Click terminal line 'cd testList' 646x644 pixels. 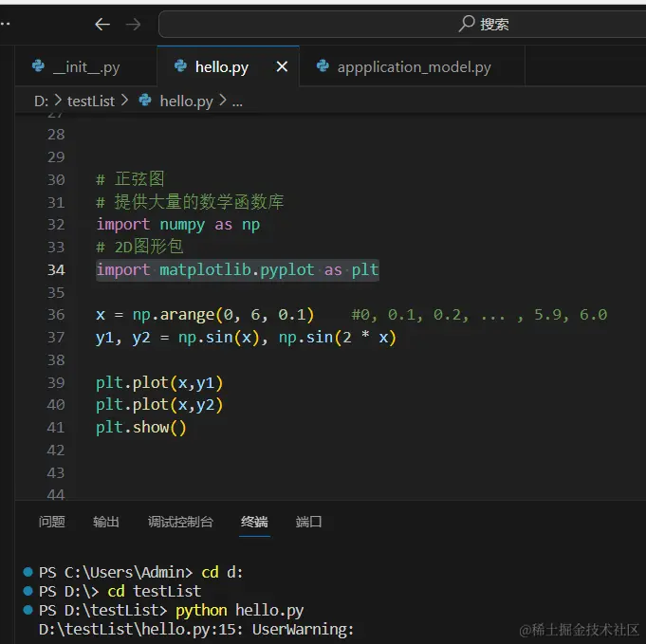pos(120,591)
